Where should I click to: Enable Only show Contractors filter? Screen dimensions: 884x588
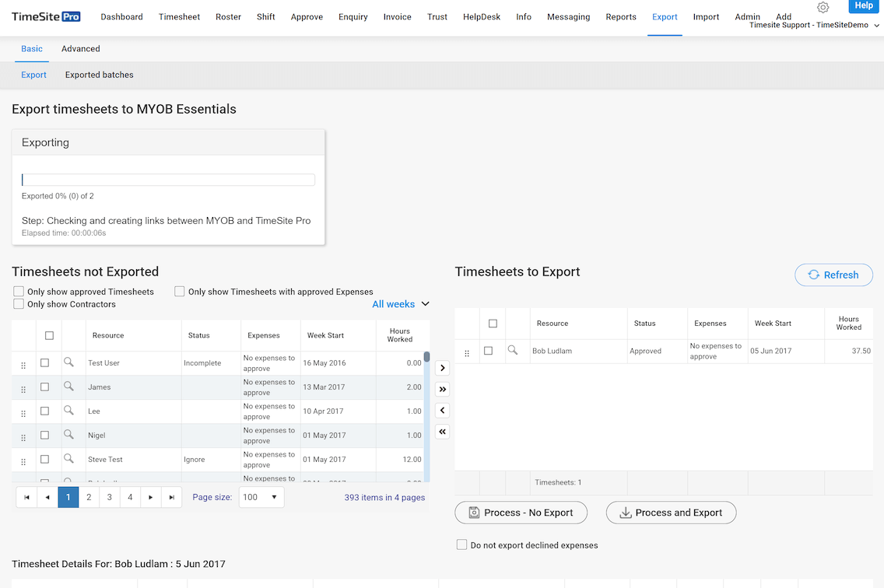click(x=19, y=304)
